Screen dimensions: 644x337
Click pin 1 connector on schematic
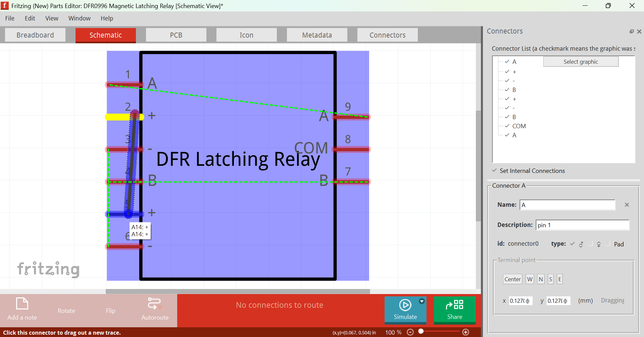point(125,85)
